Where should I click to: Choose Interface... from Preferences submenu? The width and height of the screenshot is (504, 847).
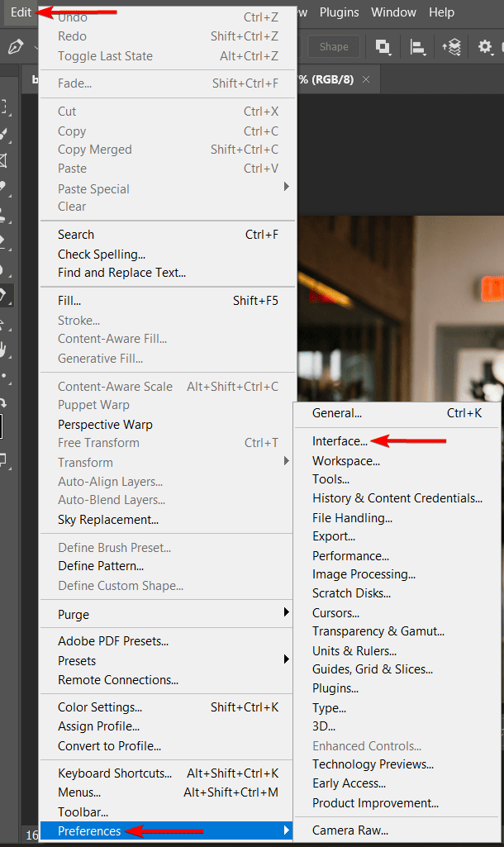click(340, 441)
